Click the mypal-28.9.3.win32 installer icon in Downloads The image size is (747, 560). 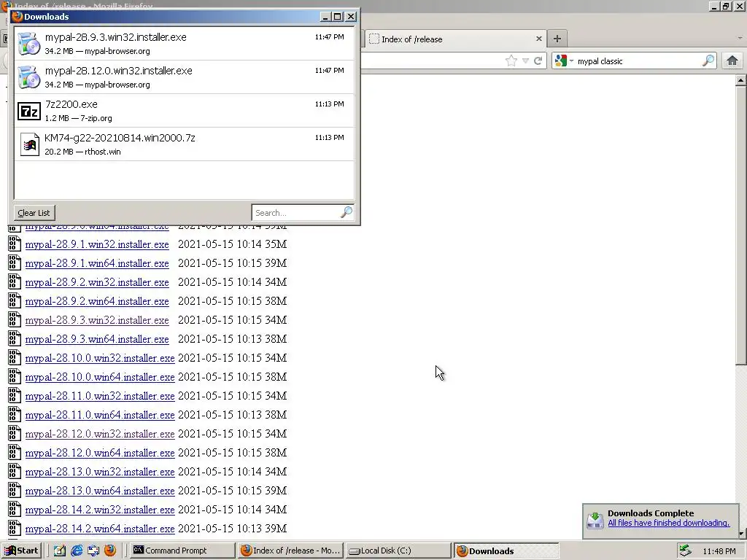29,44
